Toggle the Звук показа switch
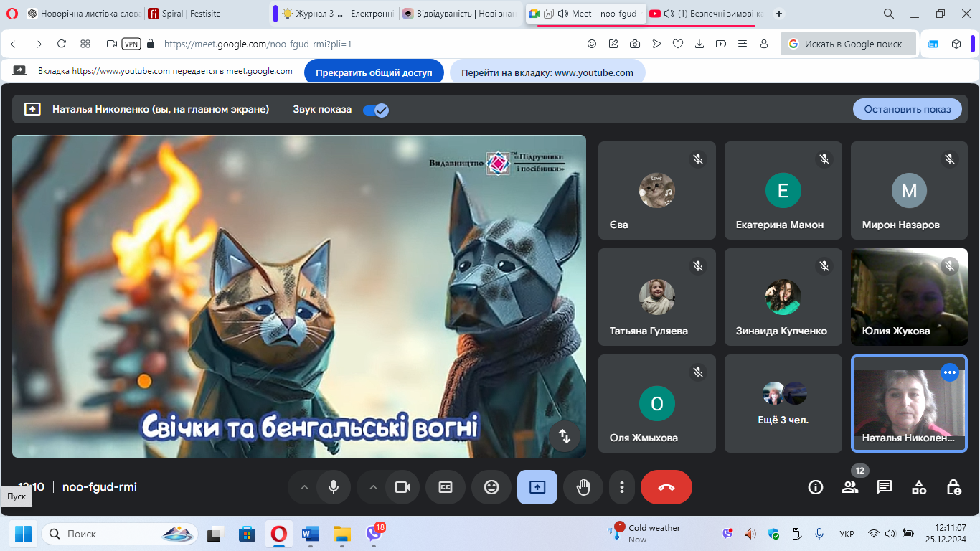 click(x=376, y=110)
